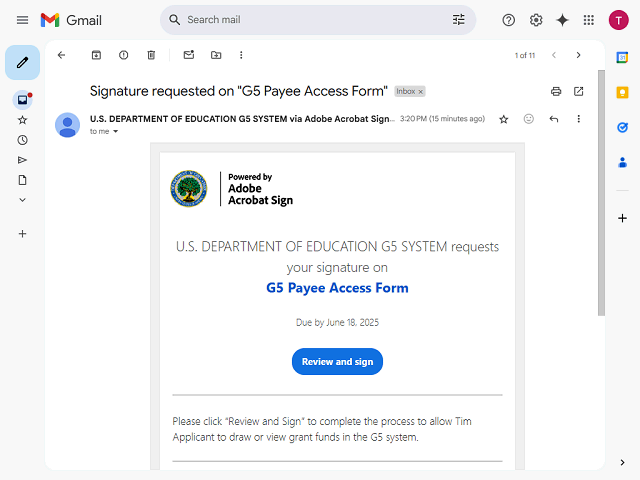Viewport: 640px width, 480px height.
Task: Click the Move to folder icon
Action: (216, 55)
